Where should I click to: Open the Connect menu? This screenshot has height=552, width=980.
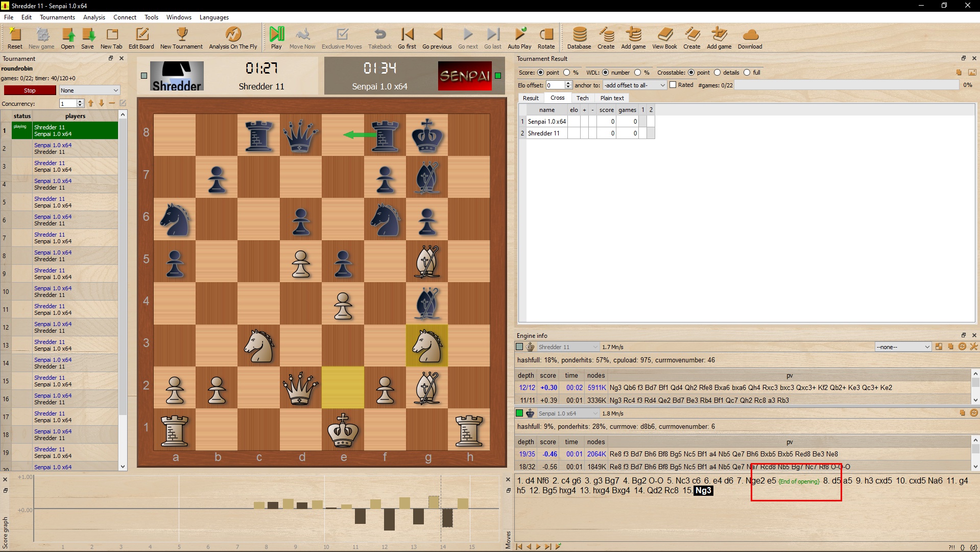coord(125,17)
